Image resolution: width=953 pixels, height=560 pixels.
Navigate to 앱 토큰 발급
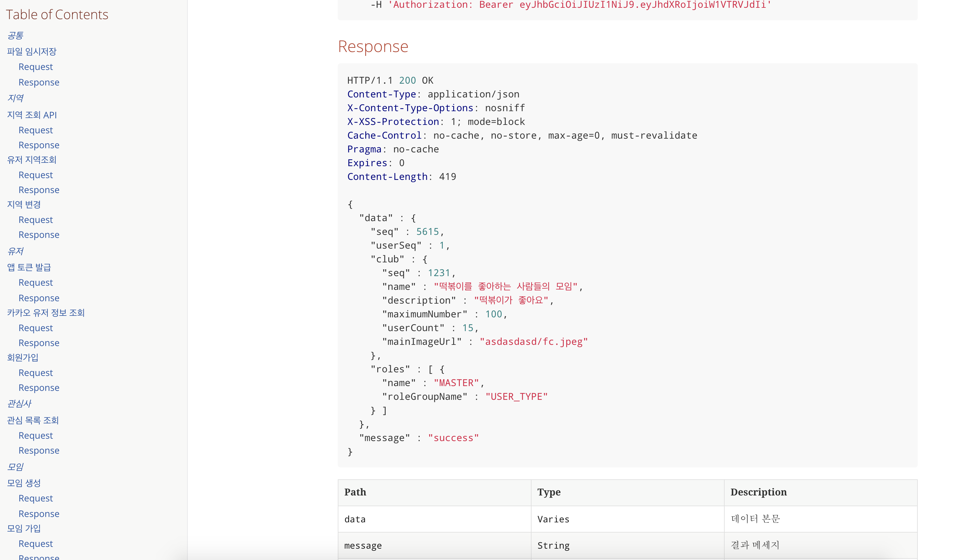(29, 268)
